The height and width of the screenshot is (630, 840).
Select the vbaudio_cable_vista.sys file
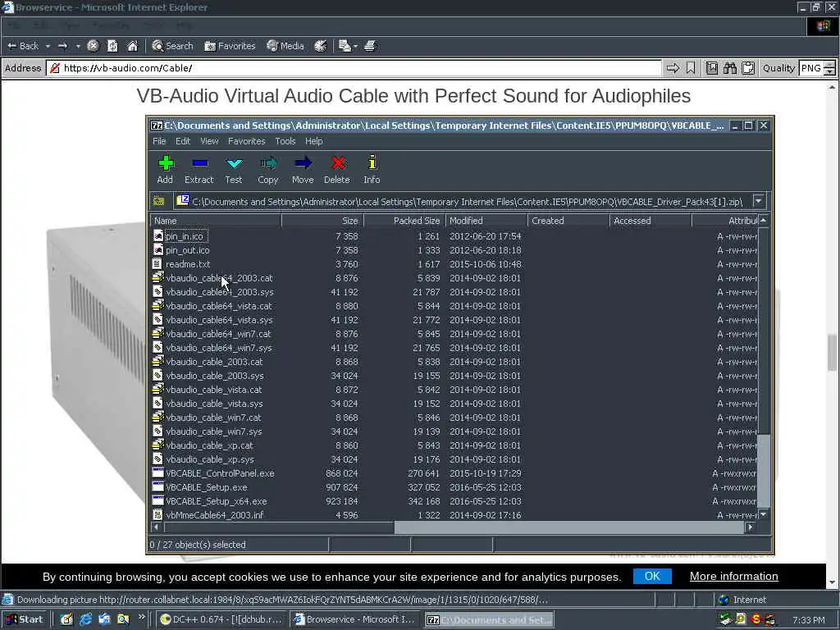point(214,404)
